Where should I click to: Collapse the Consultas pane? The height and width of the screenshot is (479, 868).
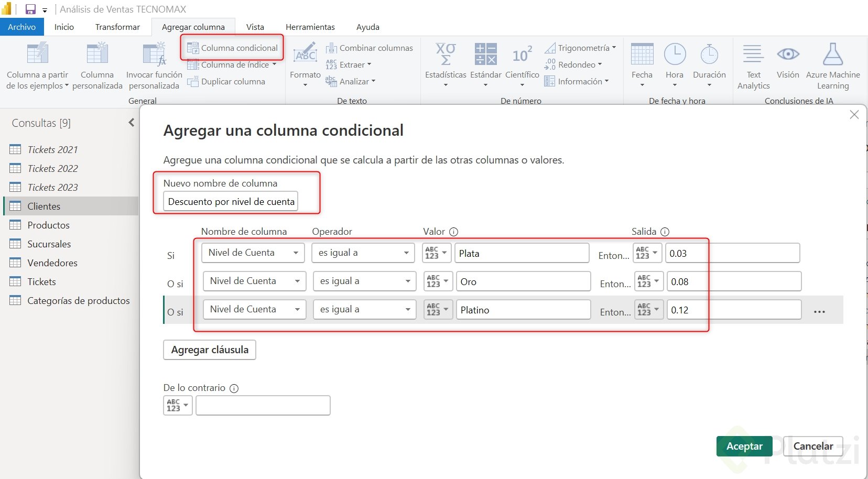pos(132,123)
